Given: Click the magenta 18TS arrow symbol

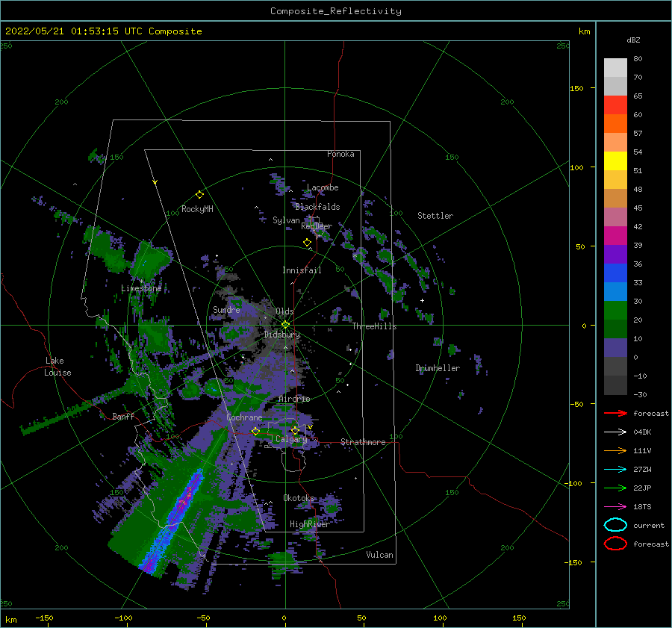Looking at the screenshot, I should (615, 507).
